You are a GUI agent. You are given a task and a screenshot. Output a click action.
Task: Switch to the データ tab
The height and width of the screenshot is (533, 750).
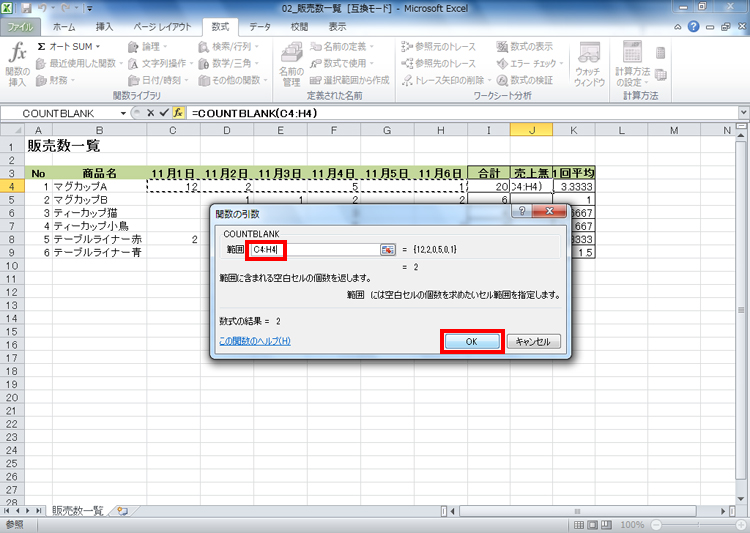(x=260, y=27)
